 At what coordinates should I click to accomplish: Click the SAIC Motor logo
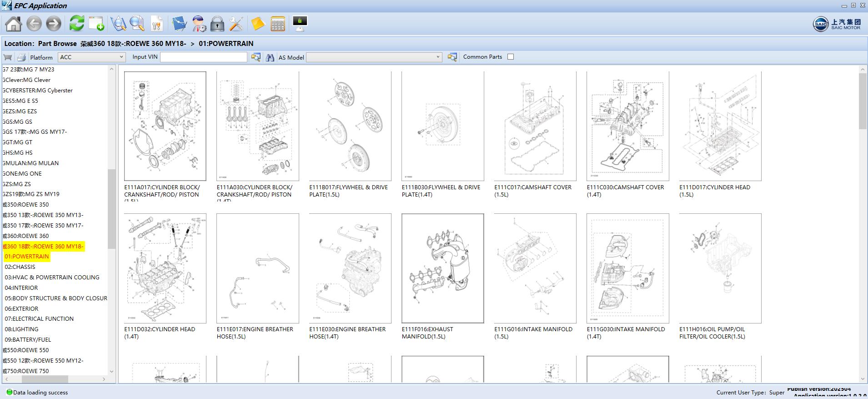click(837, 24)
